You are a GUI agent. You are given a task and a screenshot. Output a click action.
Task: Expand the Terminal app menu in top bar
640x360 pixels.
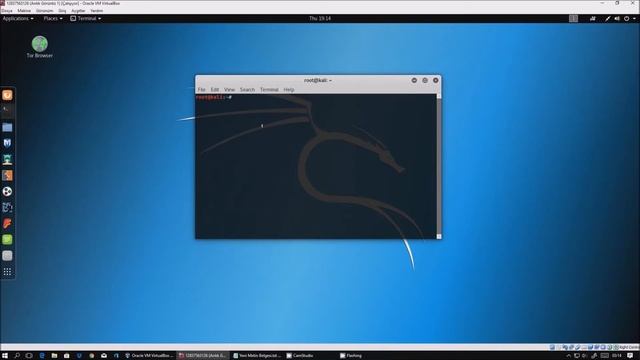coord(86,18)
